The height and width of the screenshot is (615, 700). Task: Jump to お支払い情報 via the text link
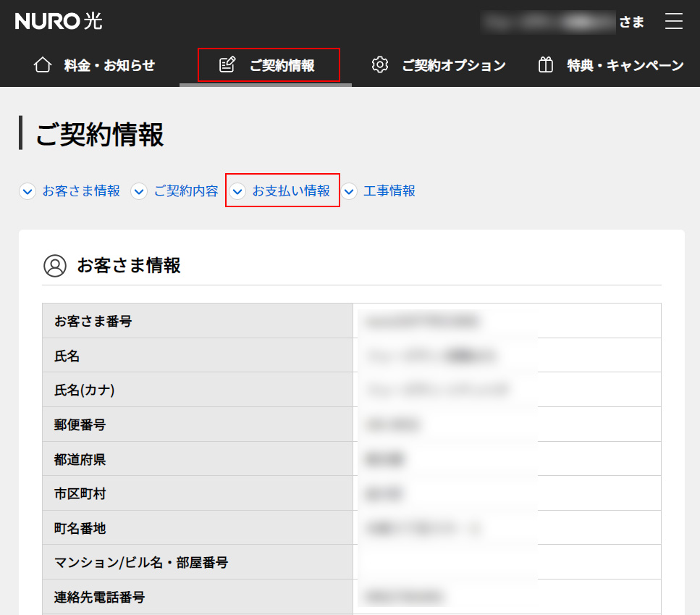(x=291, y=191)
